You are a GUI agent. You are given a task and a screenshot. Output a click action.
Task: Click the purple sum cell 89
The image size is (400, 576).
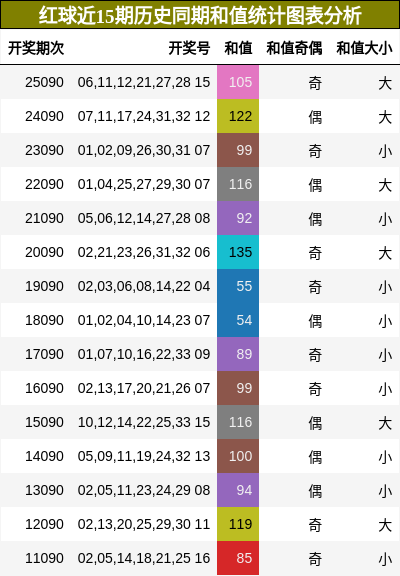(238, 354)
